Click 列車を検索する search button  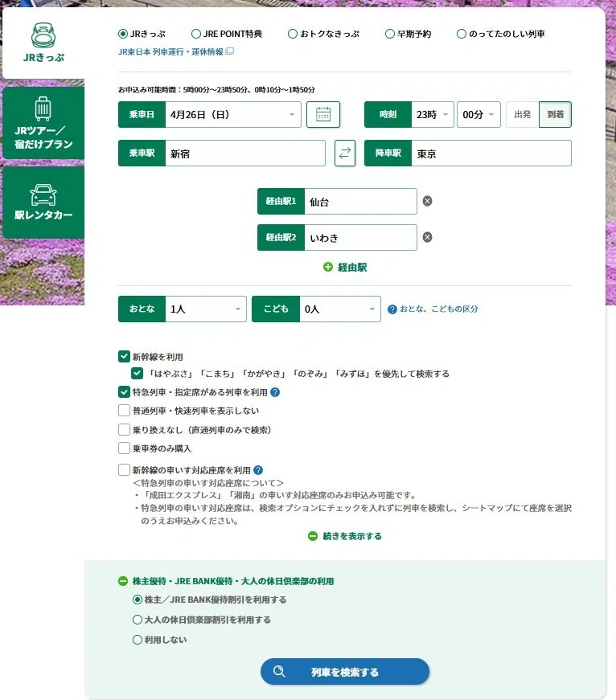pyautogui.click(x=345, y=671)
